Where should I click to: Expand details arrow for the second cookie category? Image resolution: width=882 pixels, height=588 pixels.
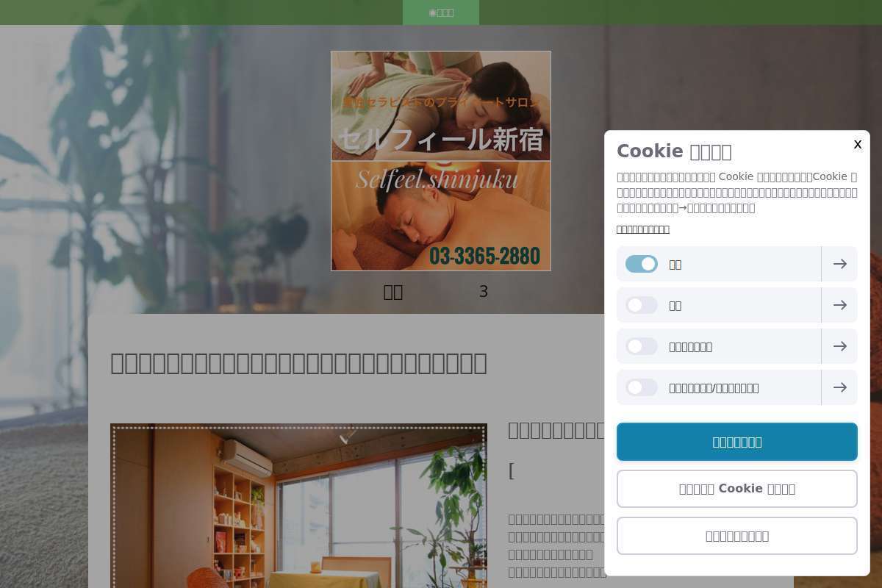839,305
